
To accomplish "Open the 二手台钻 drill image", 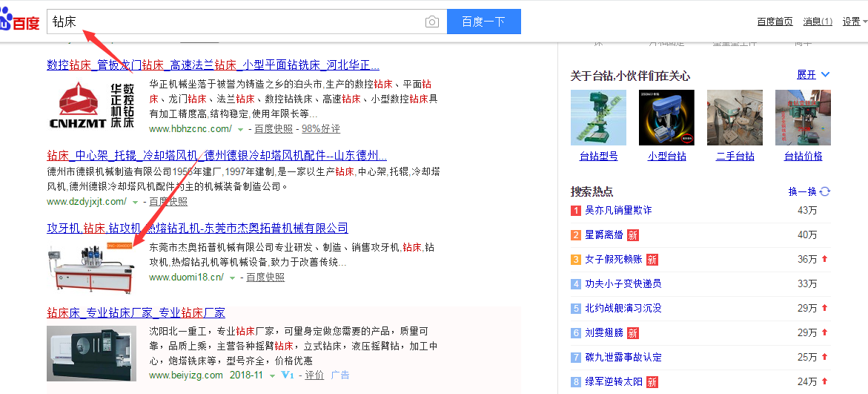I will click(x=735, y=117).
